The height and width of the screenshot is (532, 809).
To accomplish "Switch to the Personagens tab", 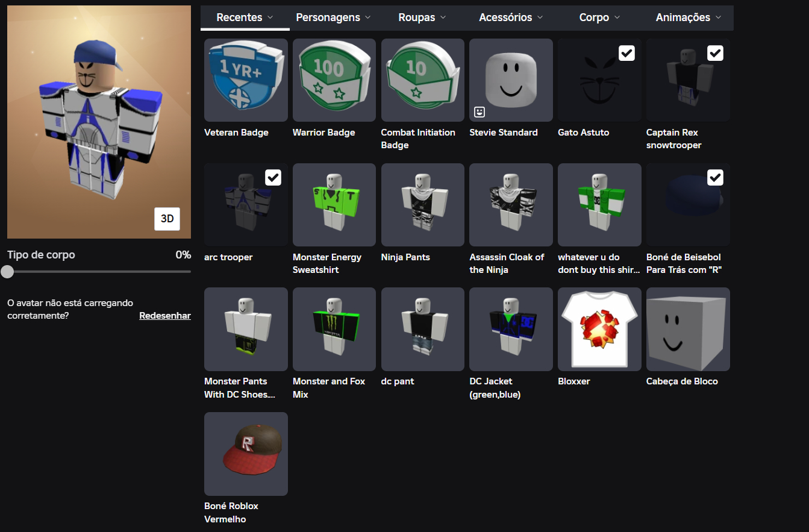I will (334, 17).
